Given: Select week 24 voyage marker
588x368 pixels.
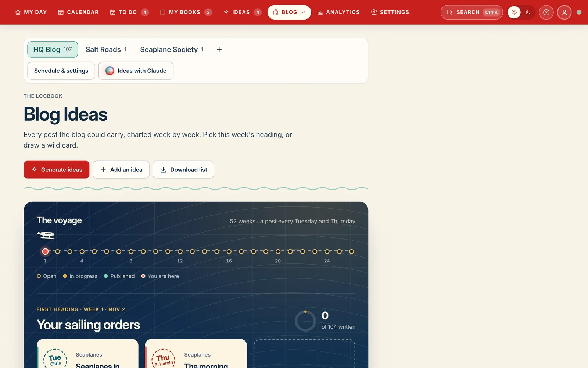Looking at the screenshot, I should coord(327,251).
